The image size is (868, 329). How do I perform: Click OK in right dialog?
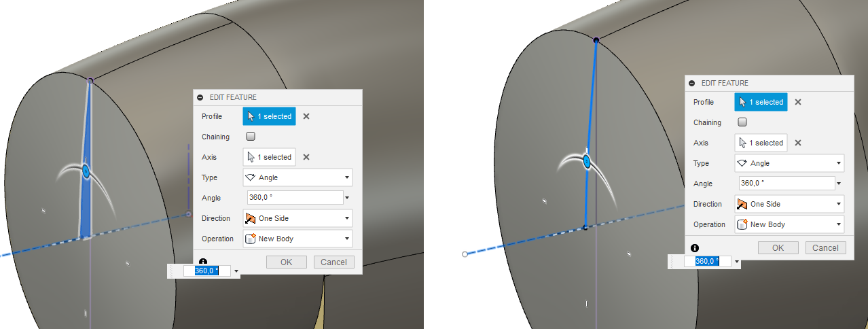778,247
